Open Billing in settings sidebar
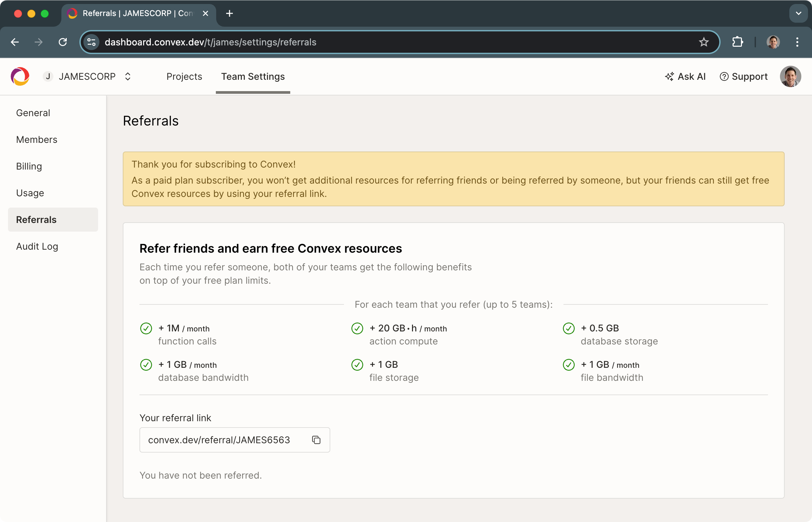Screen dimensions: 812x522 coord(29,167)
